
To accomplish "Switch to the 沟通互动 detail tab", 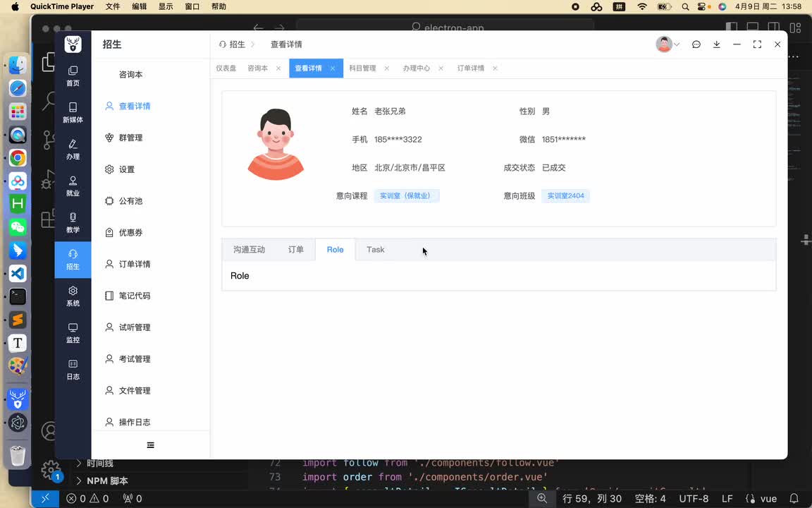I will click(249, 250).
